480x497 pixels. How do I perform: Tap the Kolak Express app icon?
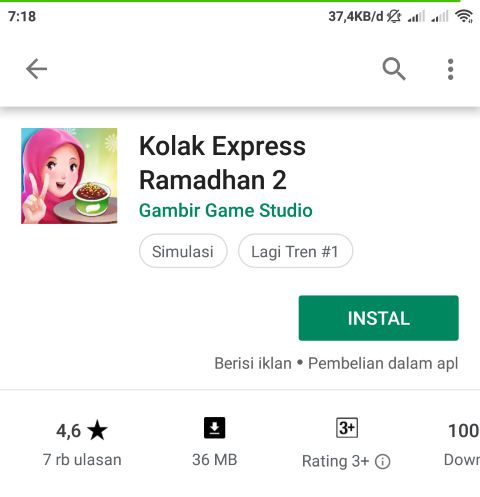[x=69, y=176]
